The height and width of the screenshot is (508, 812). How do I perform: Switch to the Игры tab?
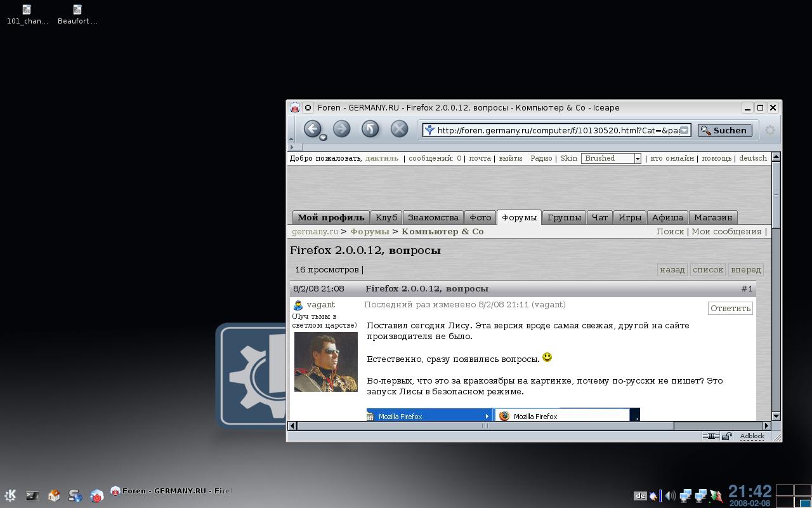(x=629, y=217)
